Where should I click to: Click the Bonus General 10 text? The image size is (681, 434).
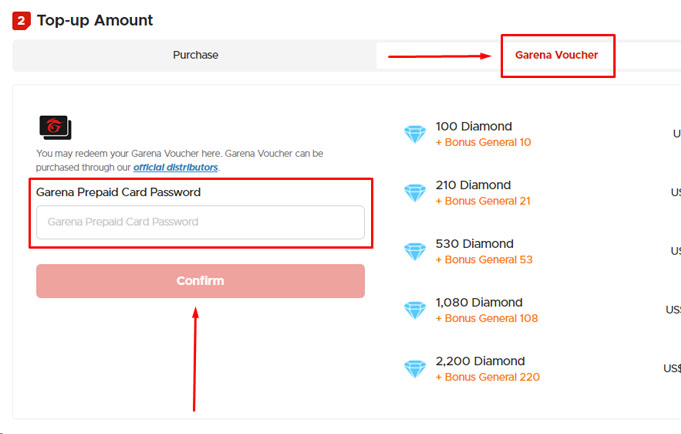pyautogui.click(x=484, y=143)
